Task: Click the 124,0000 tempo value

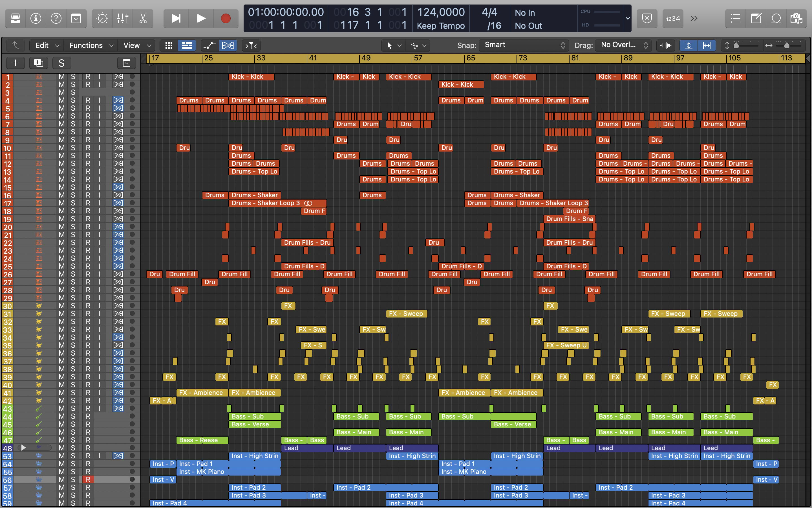Action: [441, 12]
